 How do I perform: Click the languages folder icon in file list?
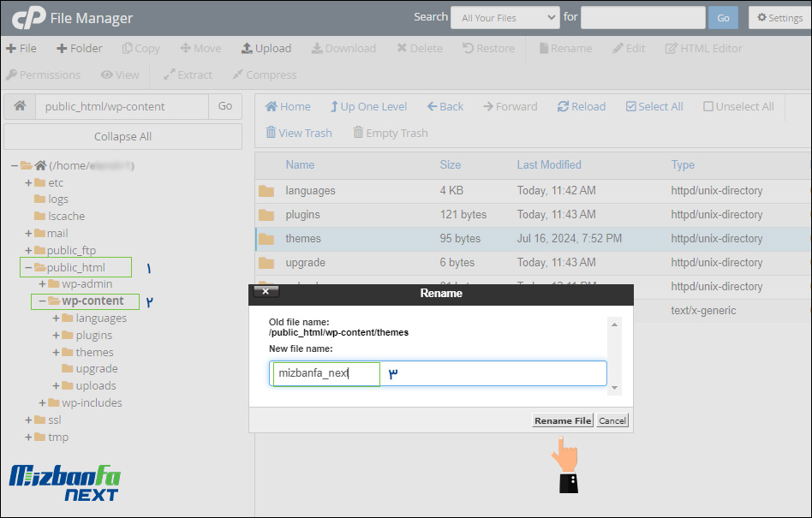tap(266, 191)
